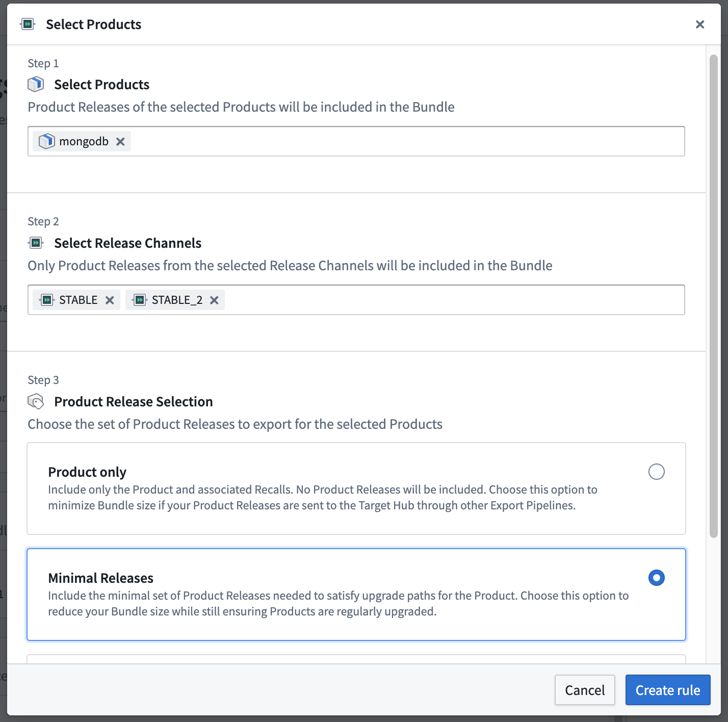Click the Product Release Selection heading
The height and width of the screenshot is (722, 728).
(134, 402)
